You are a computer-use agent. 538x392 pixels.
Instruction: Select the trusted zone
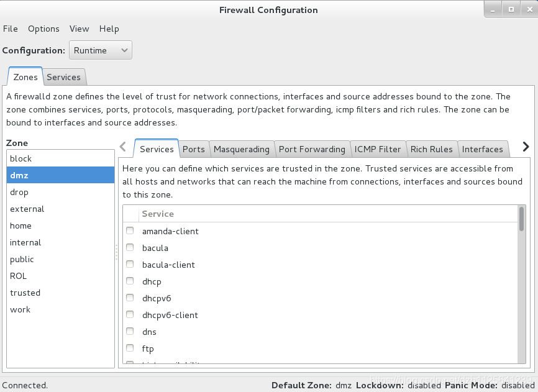[x=60, y=293]
